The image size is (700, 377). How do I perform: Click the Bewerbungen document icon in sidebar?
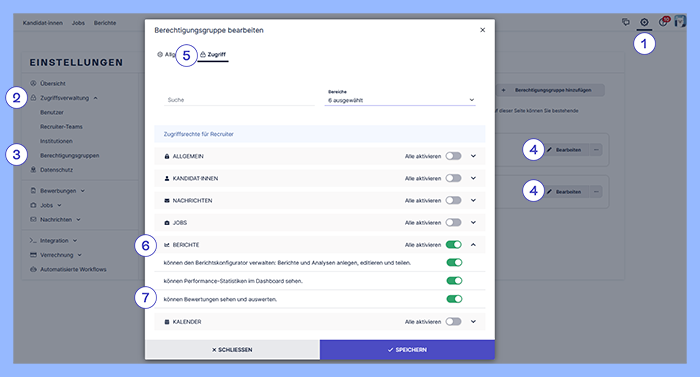33,191
